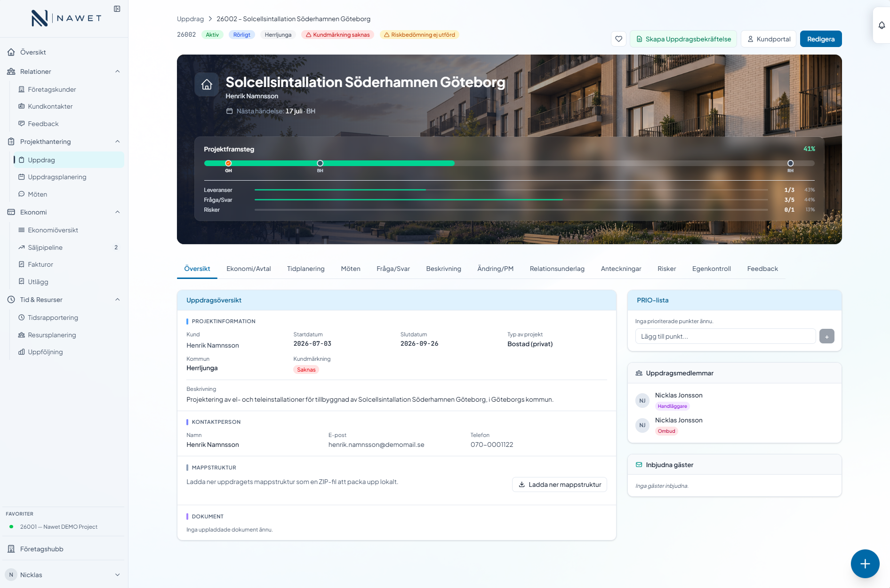
Task: Click the GH milestone marker on progress bar
Action: 228,163
